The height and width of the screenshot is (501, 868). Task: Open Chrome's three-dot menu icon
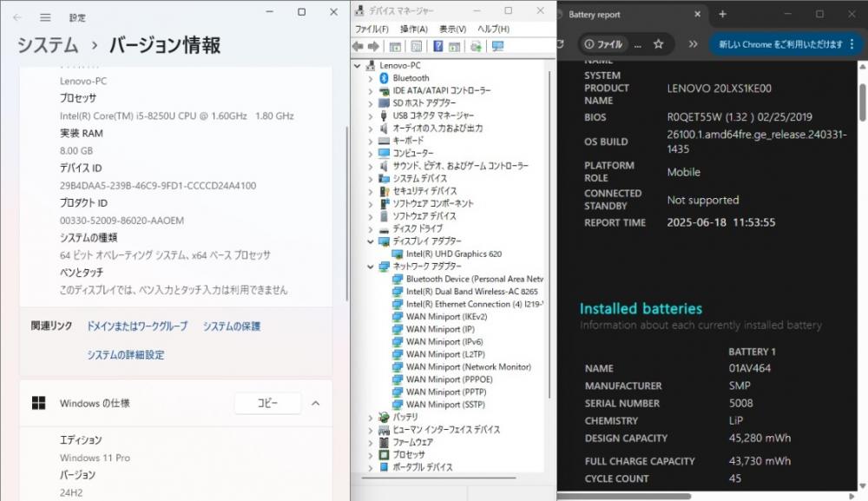point(852,44)
